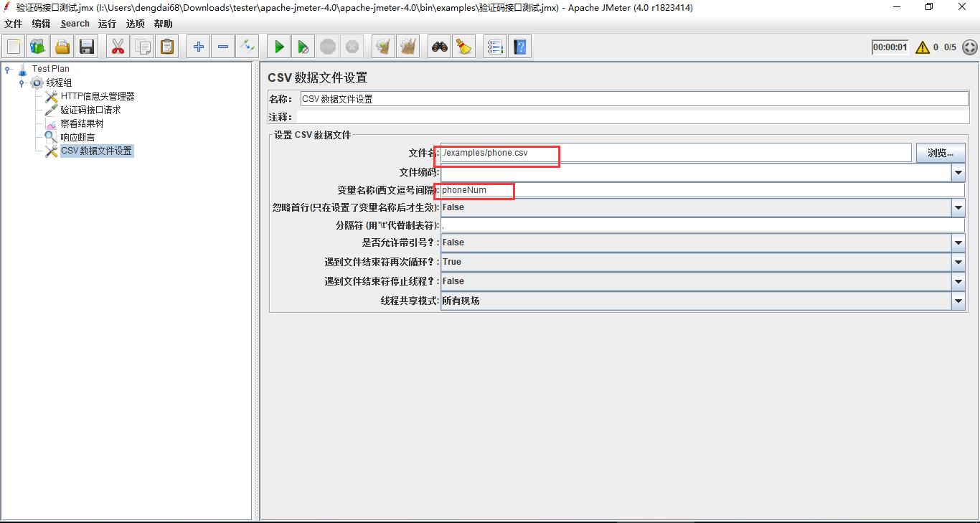The height and width of the screenshot is (523, 980).
Task: Click the Cut scissors icon
Action: pyautogui.click(x=118, y=47)
